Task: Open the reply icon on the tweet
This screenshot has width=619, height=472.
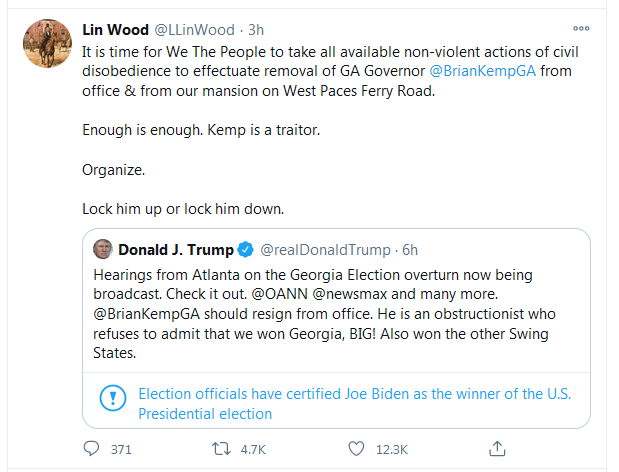Action: tap(91, 449)
